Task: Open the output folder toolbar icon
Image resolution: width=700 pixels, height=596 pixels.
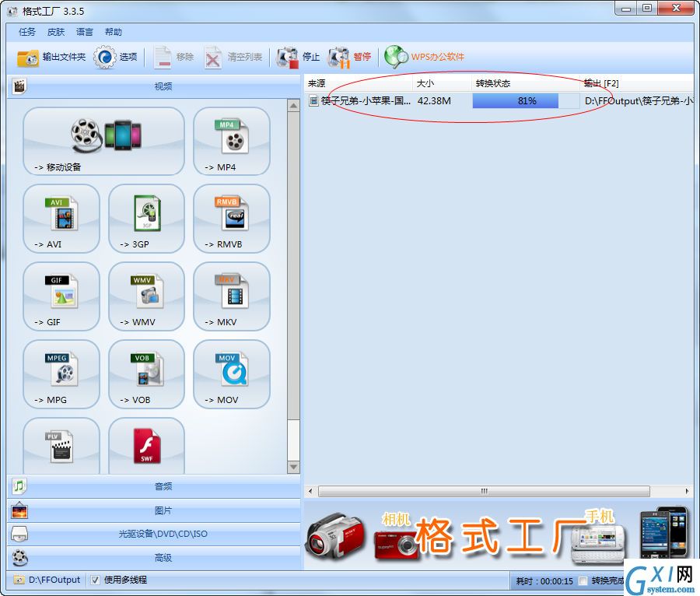Action: [x=27, y=58]
